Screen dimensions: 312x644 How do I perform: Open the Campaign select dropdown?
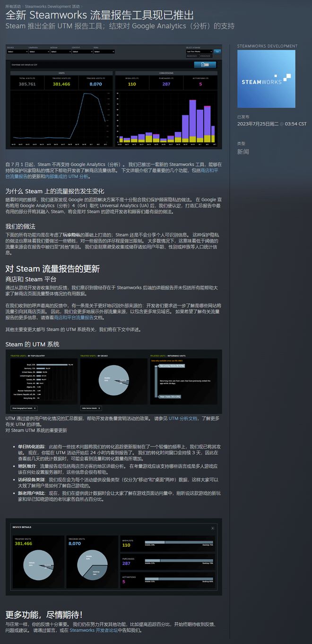(39, 52)
